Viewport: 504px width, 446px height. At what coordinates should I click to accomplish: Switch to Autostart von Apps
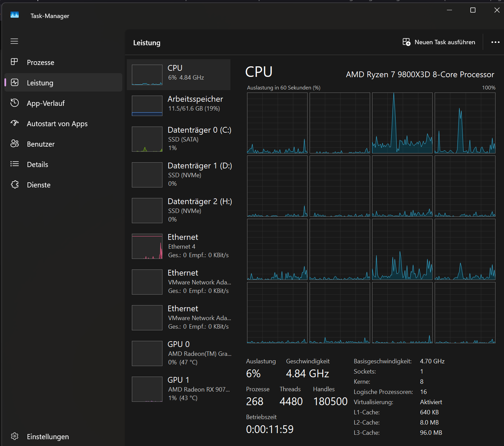(63, 123)
